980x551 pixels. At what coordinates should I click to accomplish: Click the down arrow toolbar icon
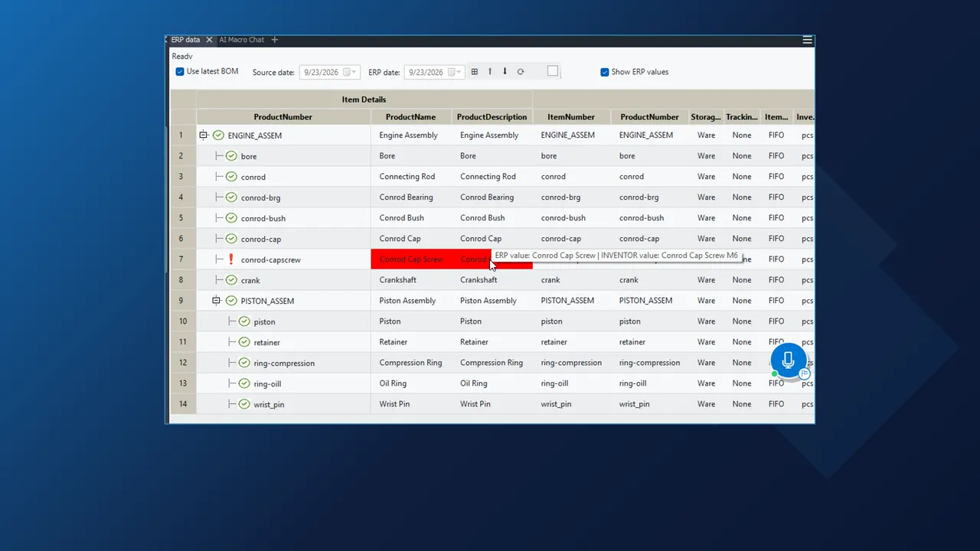pos(505,72)
